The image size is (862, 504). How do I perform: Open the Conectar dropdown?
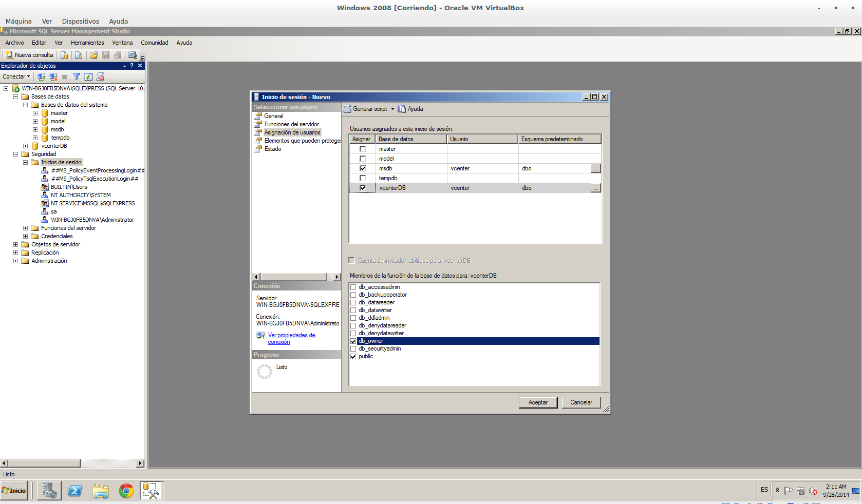point(16,76)
